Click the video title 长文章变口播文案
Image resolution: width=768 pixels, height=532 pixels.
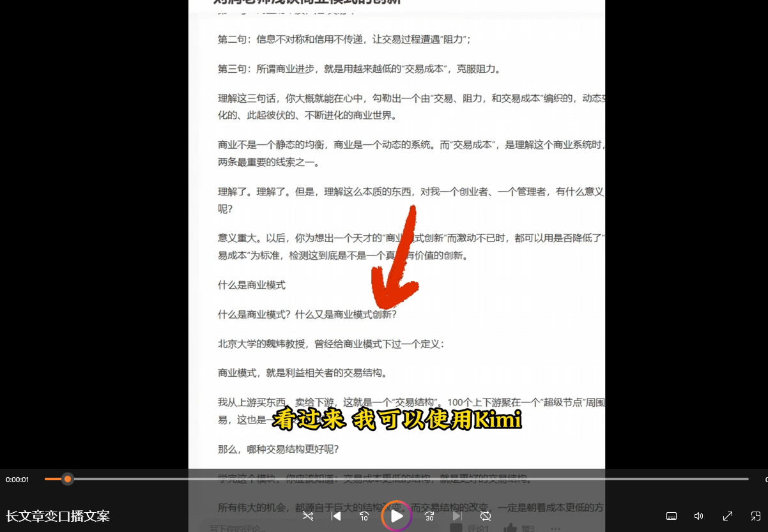tap(58, 516)
